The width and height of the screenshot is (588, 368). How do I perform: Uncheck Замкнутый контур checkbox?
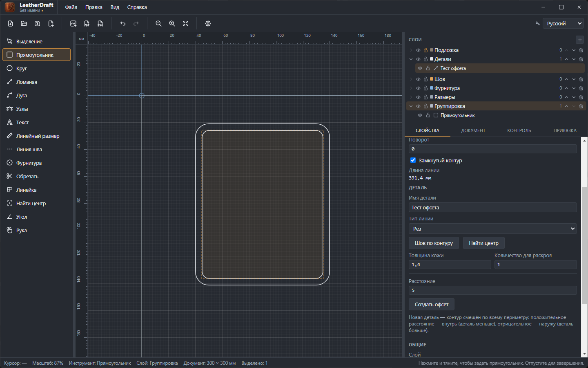point(413,160)
